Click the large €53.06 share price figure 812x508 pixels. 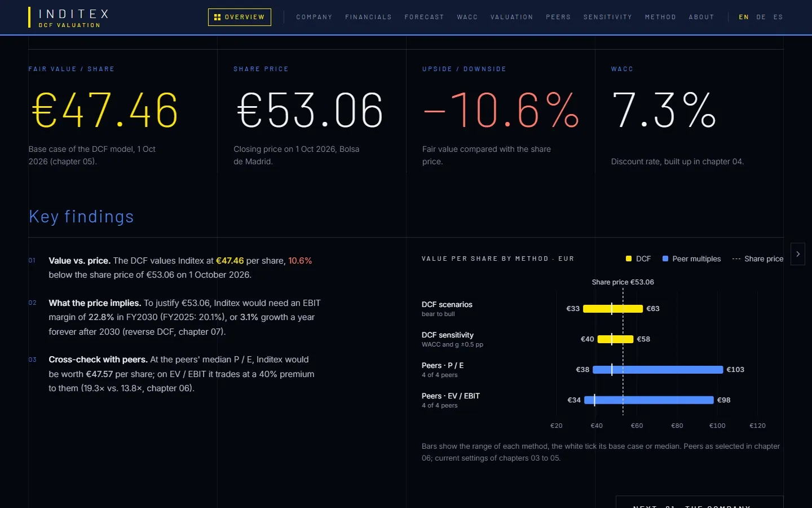310,110
